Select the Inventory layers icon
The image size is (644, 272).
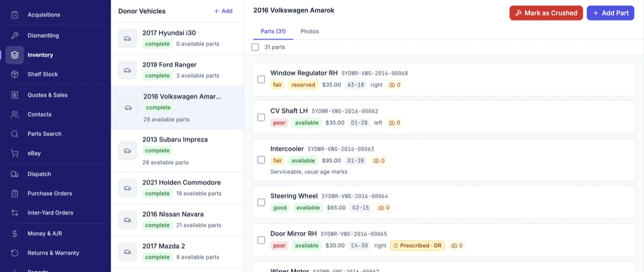pyautogui.click(x=14, y=55)
